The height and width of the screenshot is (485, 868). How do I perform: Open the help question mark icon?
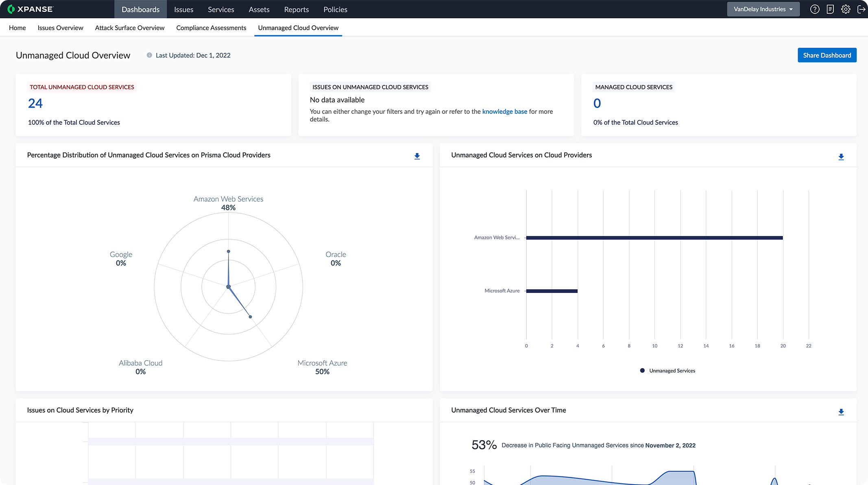814,9
